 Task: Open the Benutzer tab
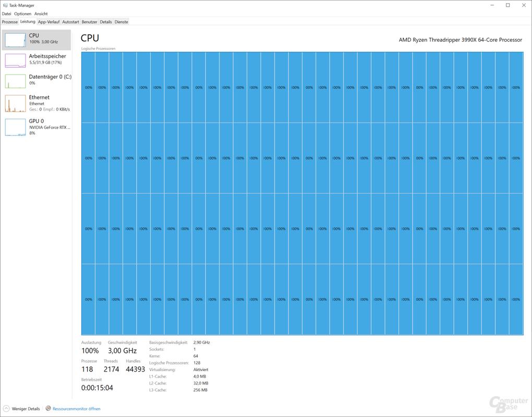pos(89,22)
